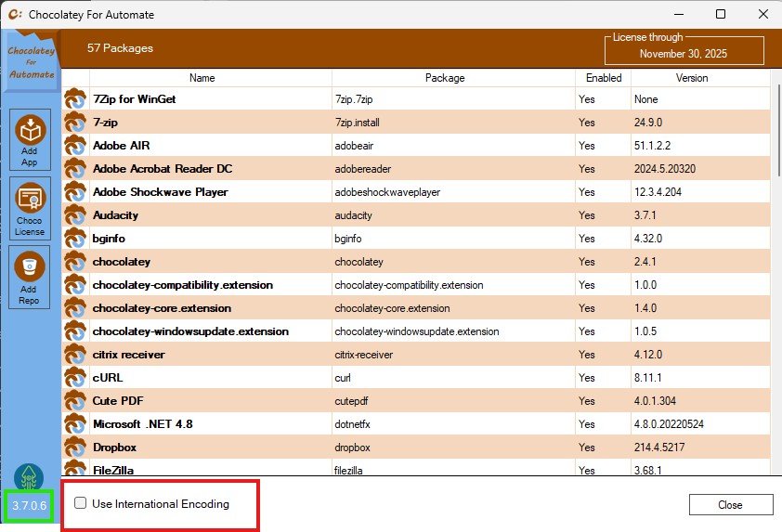Click the Add App sidebar icon
This screenshot has height=532, width=782.
pyautogui.click(x=30, y=140)
